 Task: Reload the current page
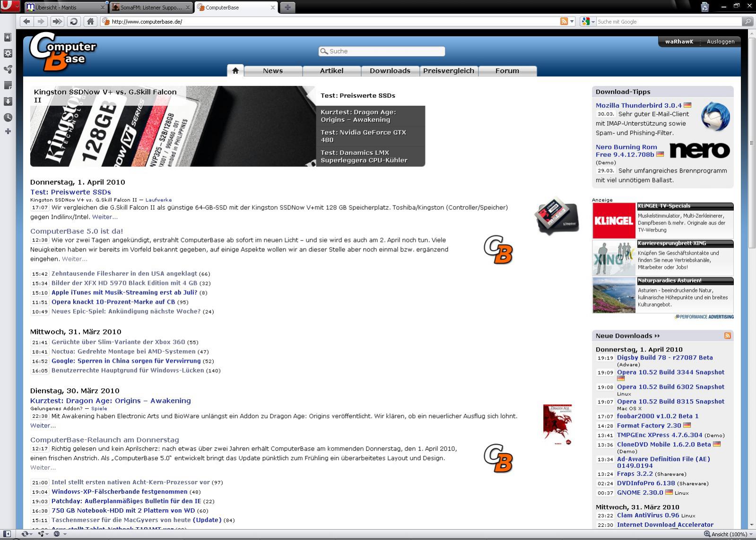tap(74, 21)
